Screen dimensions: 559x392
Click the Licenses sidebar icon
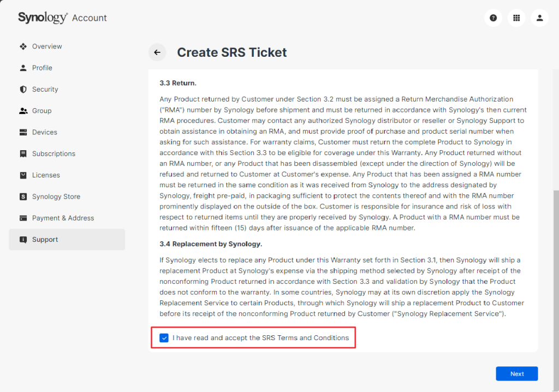point(23,175)
